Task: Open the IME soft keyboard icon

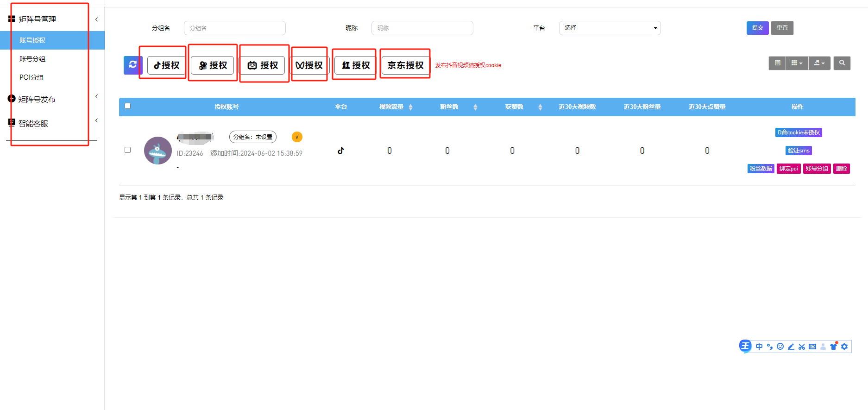Action: coord(812,347)
